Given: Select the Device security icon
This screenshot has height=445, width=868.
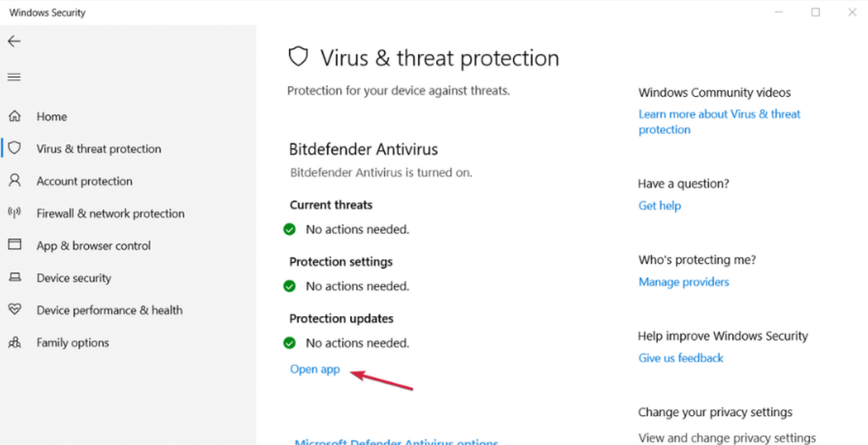Looking at the screenshot, I should [x=14, y=277].
